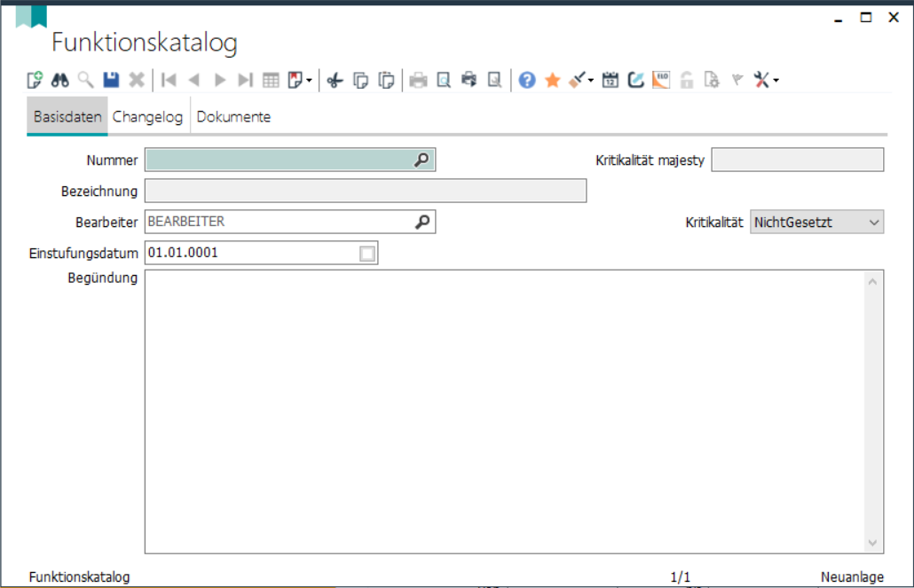914x588 pixels.
Task: Click the document gear settings icon
Action: click(712, 80)
